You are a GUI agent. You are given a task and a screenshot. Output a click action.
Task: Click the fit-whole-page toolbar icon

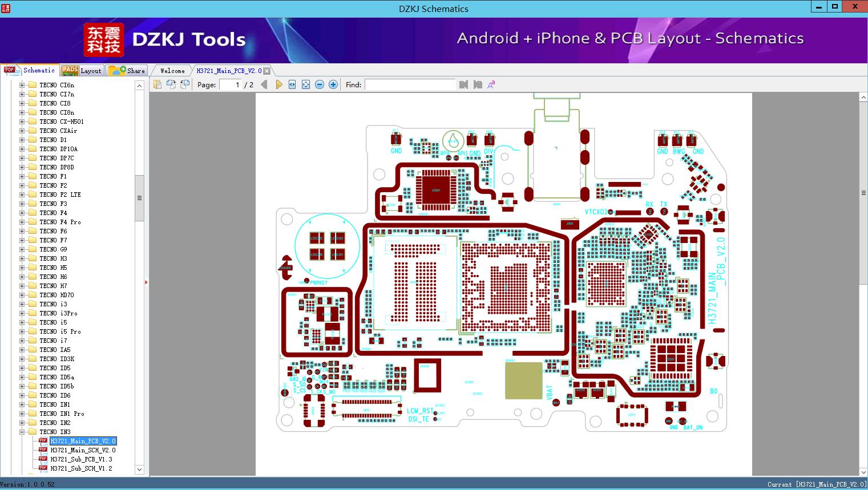(x=306, y=84)
